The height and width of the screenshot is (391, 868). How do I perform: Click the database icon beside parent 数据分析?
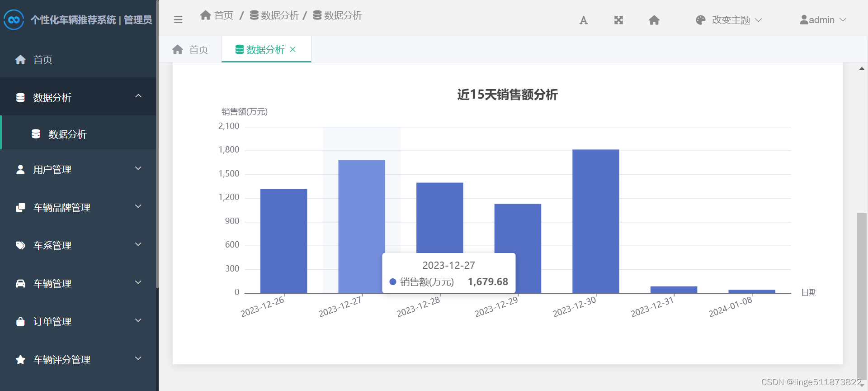(20, 98)
